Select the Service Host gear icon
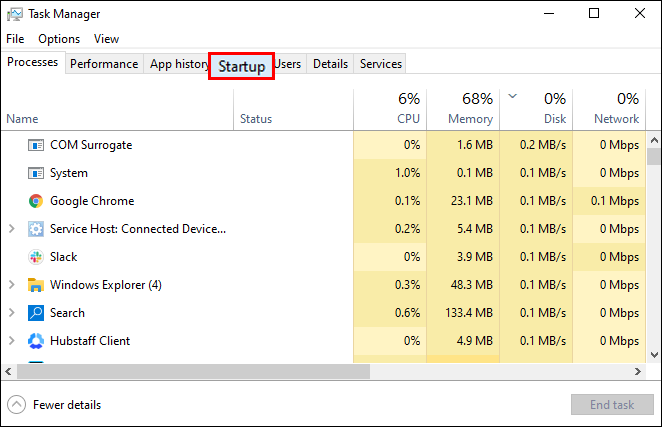662x427 pixels. pyautogui.click(x=36, y=229)
